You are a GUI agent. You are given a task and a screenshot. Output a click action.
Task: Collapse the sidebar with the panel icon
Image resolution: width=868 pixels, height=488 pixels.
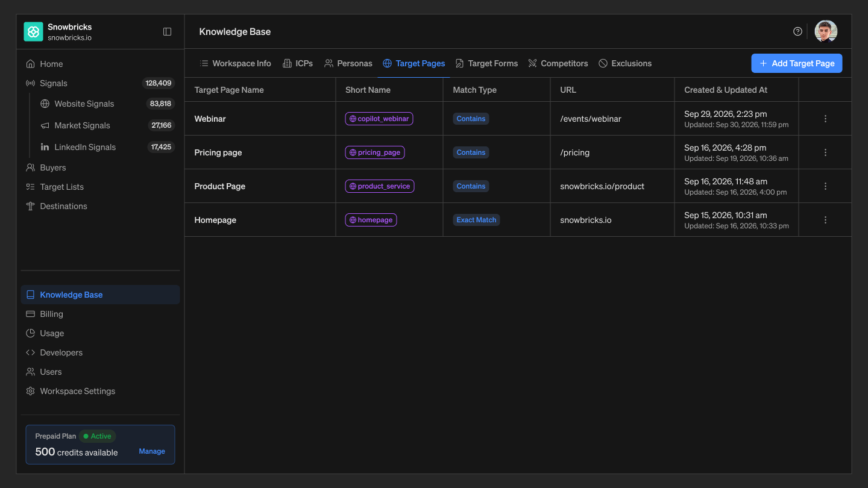[x=168, y=32]
